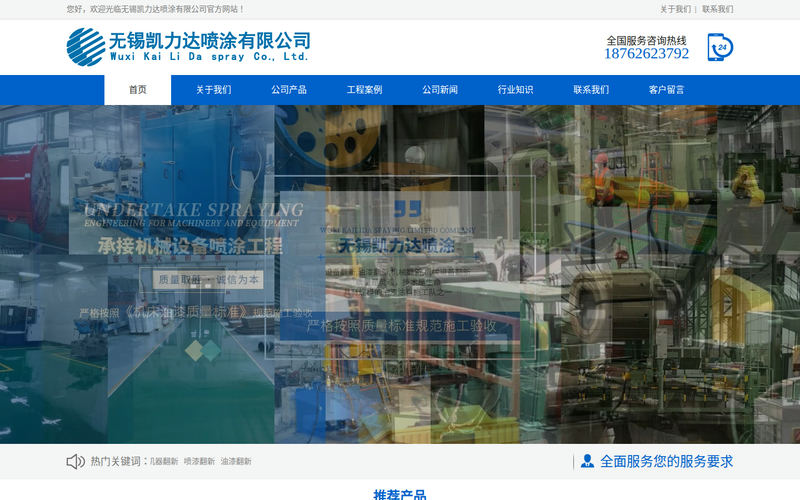Screen dimensions: 800x500
Task: Click the 质量取胜 诚信为本 banner box
Action: [208, 280]
